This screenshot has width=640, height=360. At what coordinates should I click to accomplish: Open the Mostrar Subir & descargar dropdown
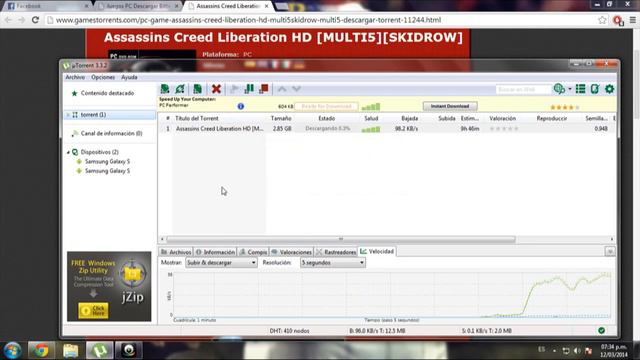(221, 263)
